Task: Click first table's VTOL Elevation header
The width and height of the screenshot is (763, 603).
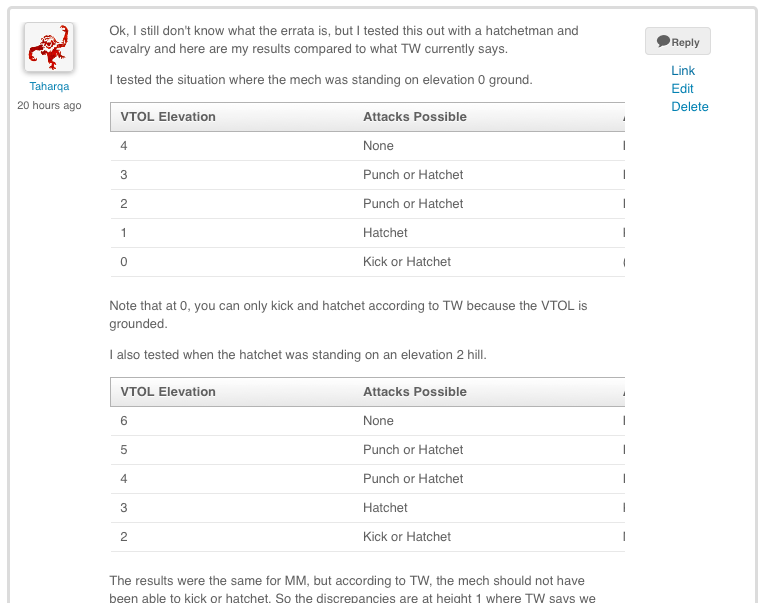Action: [x=168, y=117]
